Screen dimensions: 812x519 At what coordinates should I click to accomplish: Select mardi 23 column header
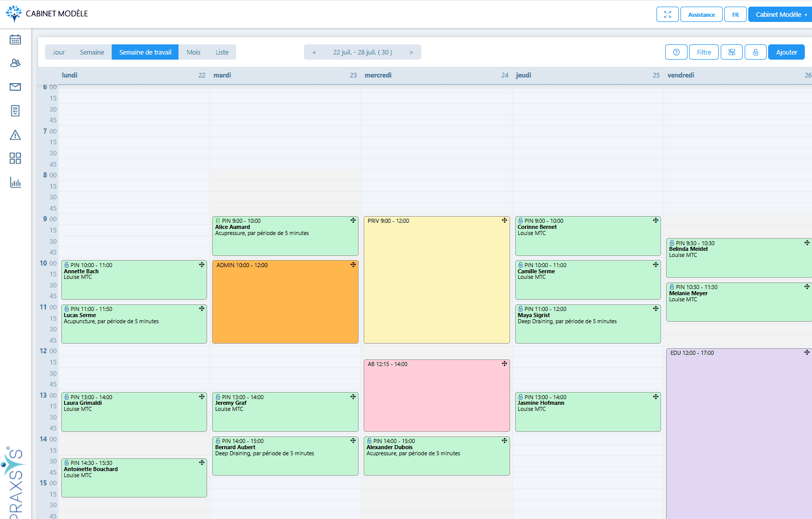coord(285,75)
